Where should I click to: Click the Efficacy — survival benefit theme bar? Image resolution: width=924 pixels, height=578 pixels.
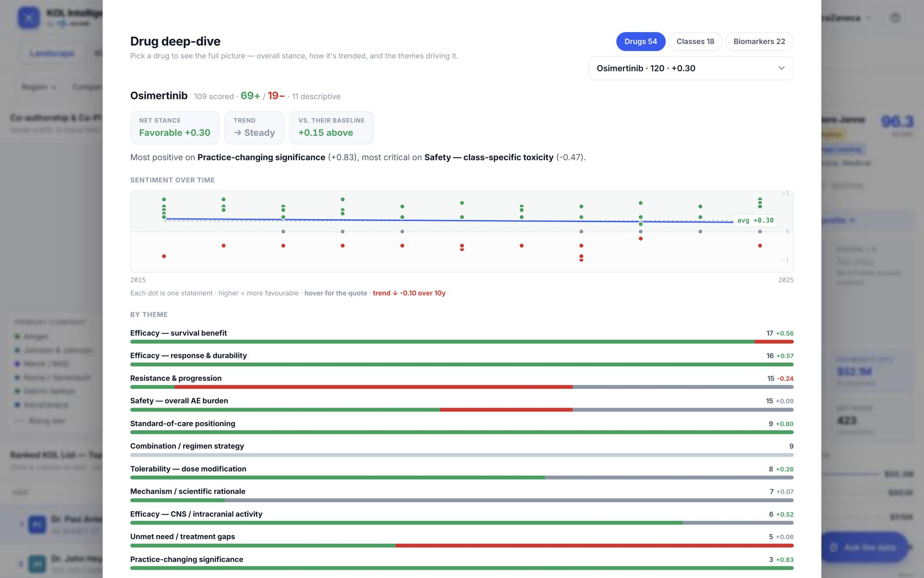coord(462,342)
